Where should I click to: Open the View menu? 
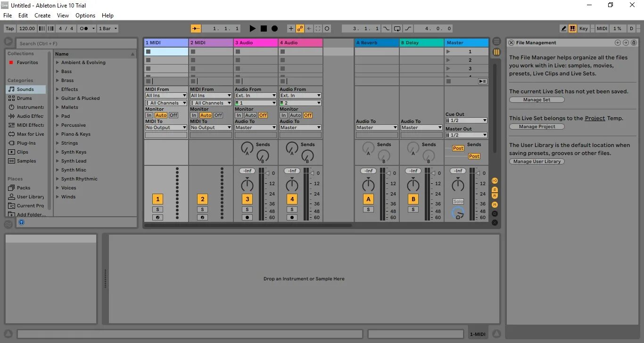pyautogui.click(x=63, y=16)
